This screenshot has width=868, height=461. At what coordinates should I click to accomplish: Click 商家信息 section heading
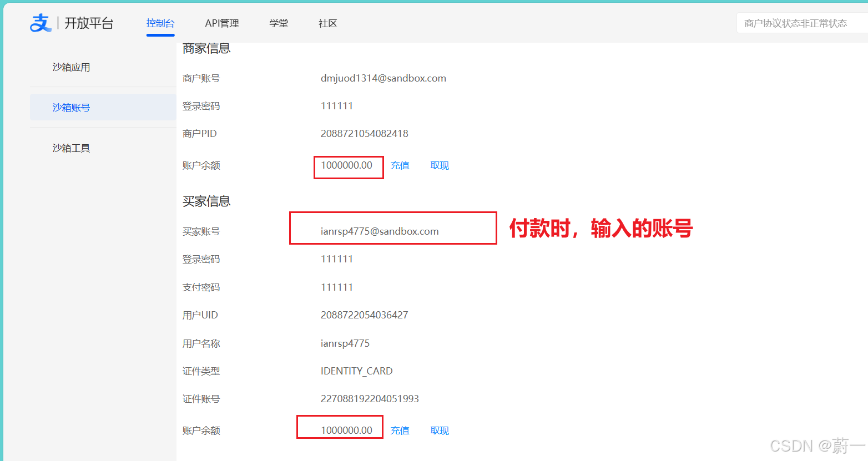[206, 48]
